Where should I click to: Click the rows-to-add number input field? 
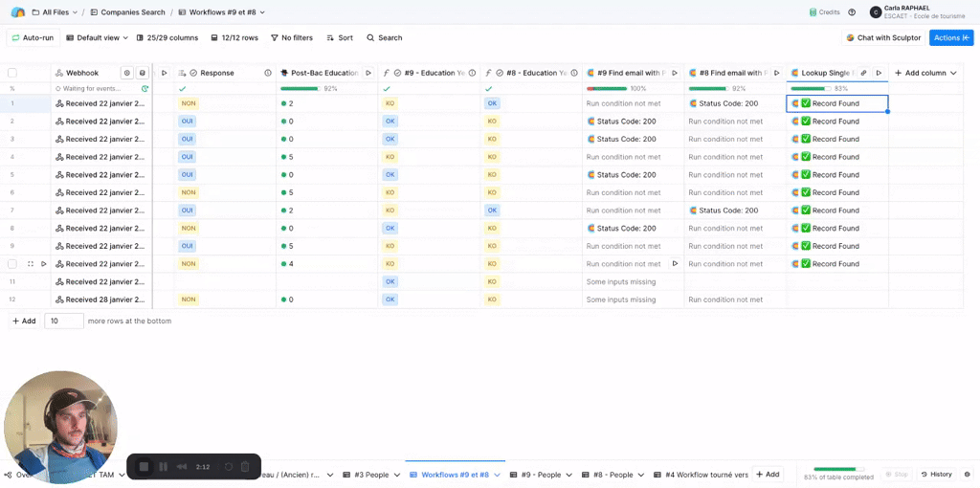64,322
